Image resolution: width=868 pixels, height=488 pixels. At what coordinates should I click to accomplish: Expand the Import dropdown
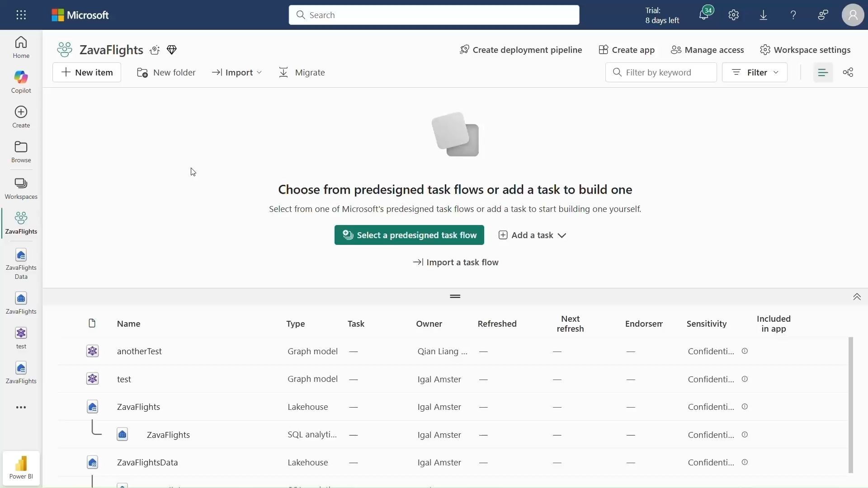point(237,72)
